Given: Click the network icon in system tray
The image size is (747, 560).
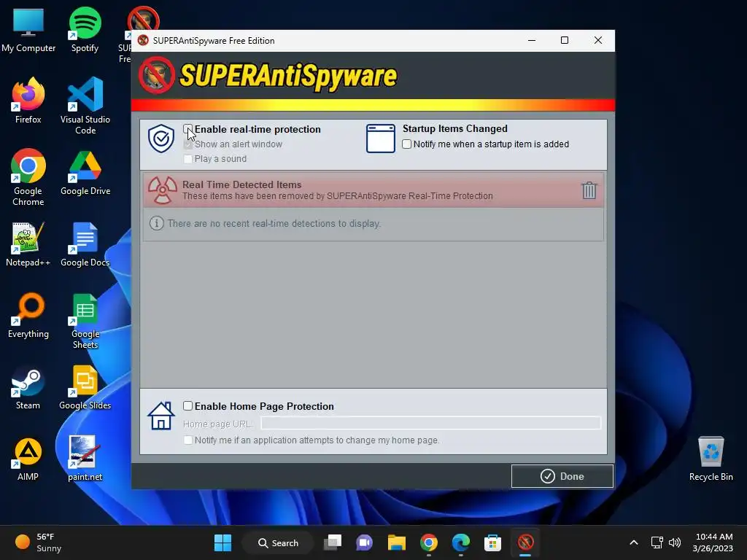Looking at the screenshot, I should (657, 542).
